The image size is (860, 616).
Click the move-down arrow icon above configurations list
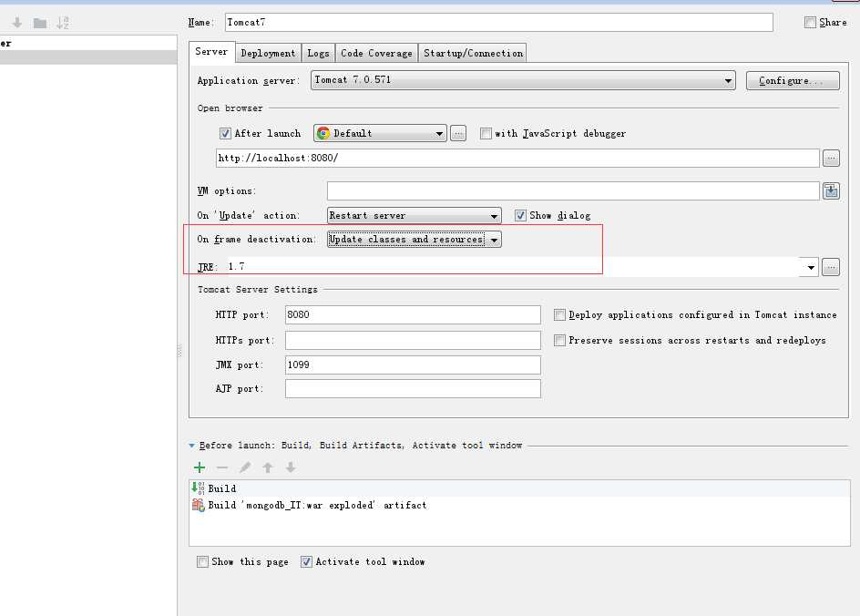[x=17, y=23]
